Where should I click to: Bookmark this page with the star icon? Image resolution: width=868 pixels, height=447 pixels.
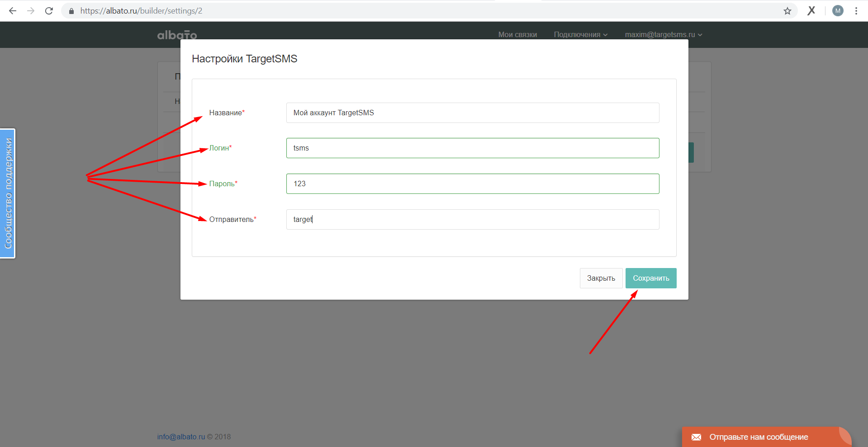787,11
